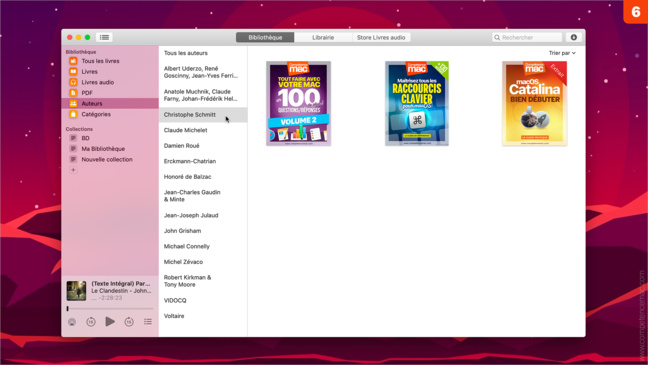Switch to Bibliothèque tab
Viewport: 648px width, 365px height.
point(265,37)
